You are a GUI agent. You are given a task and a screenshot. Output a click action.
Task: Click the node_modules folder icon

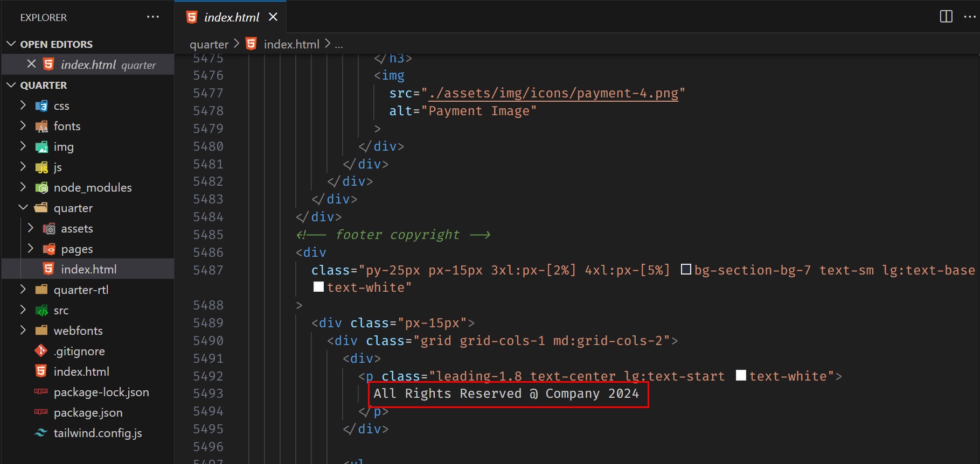(41, 187)
